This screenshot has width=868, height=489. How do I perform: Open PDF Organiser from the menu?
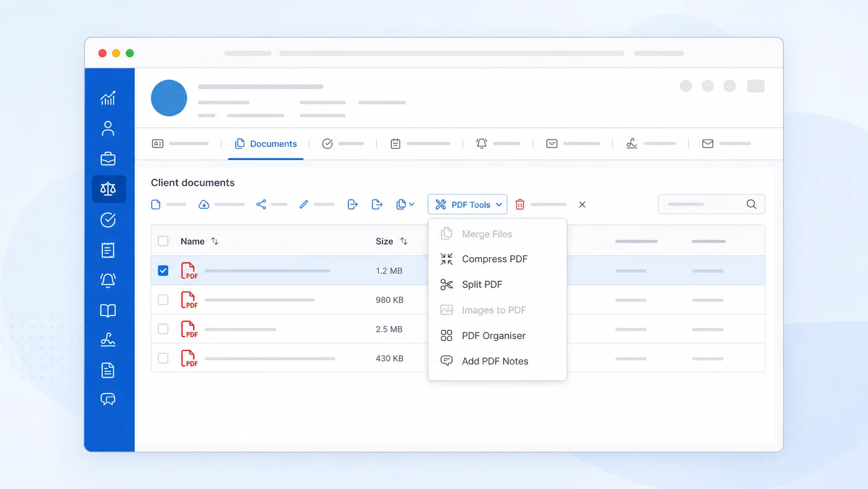coord(497,336)
